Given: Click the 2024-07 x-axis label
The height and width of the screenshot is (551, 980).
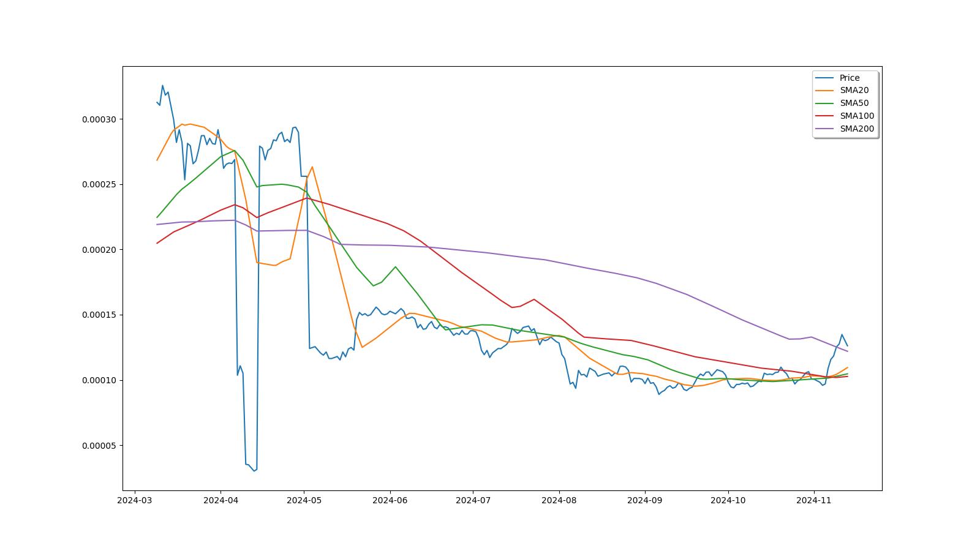Looking at the screenshot, I should [x=473, y=500].
